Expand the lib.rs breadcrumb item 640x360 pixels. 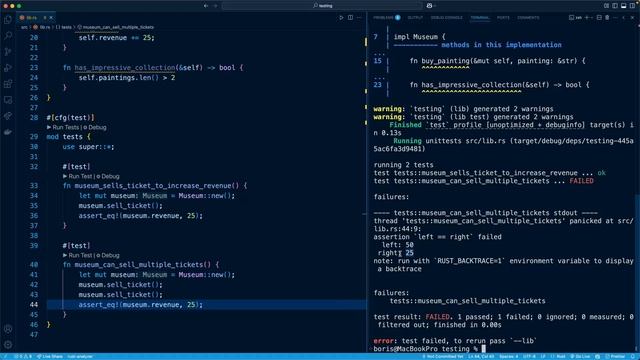pos(42,27)
